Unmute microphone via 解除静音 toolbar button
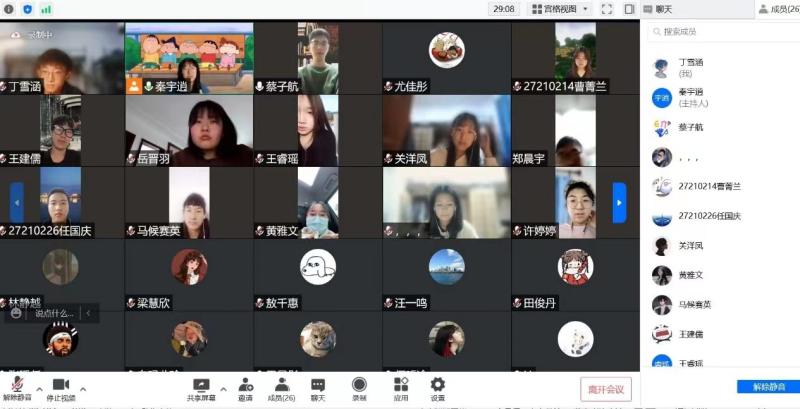This screenshot has height=409, width=800. click(x=17, y=389)
